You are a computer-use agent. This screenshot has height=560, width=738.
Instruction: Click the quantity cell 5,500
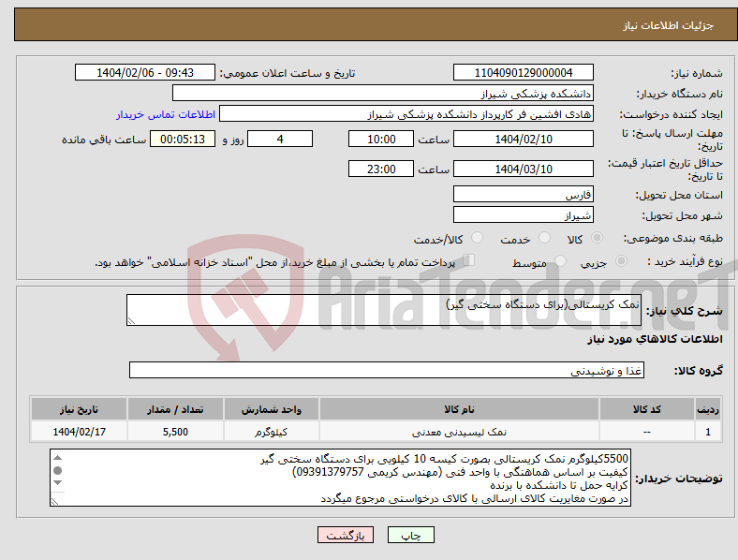(175, 432)
